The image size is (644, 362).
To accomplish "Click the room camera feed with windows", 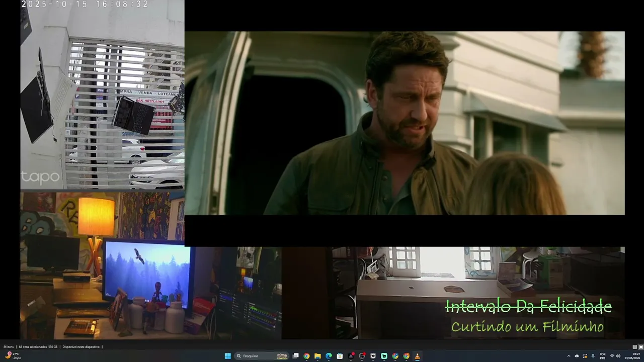I will (x=453, y=293).
